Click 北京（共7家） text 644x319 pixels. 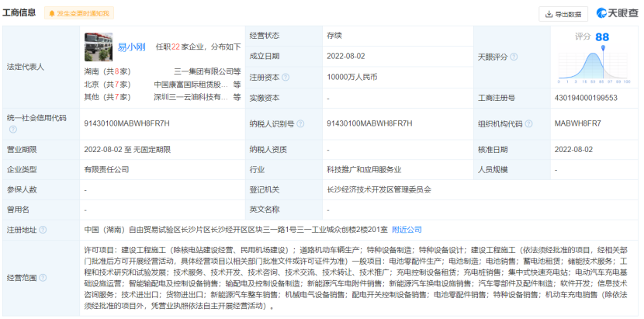pos(107,85)
